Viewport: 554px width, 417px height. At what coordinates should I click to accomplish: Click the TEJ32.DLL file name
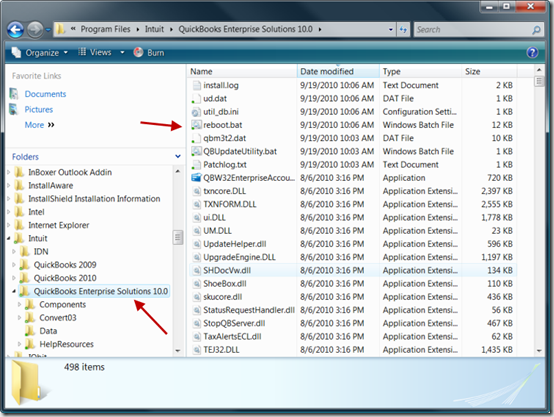pyautogui.click(x=221, y=350)
